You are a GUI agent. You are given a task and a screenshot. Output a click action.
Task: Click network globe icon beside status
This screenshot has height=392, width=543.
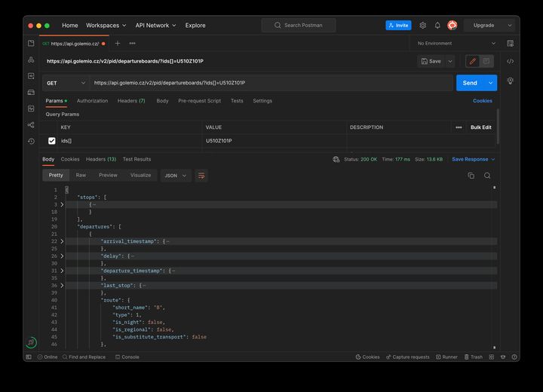(x=336, y=159)
